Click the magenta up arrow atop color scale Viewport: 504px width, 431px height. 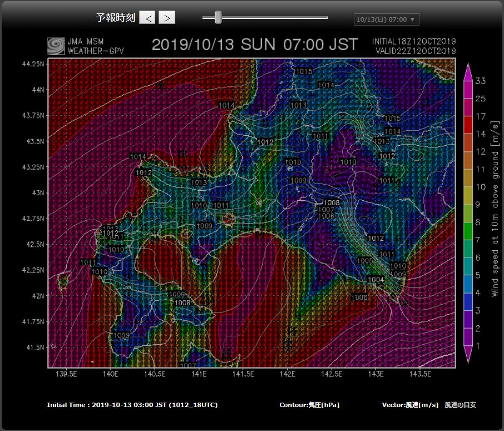(x=468, y=70)
